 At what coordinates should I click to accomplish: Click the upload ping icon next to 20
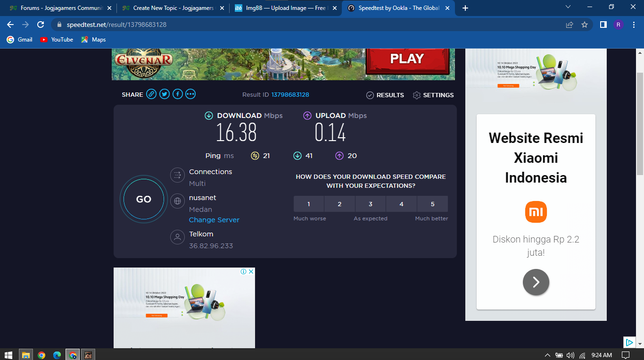(x=339, y=156)
